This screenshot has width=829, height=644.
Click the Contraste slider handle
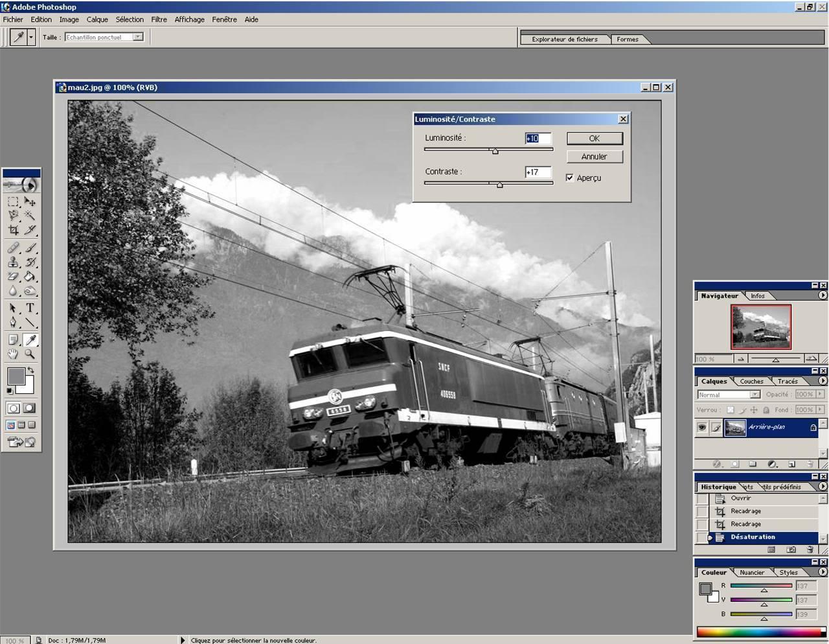pos(499,185)
